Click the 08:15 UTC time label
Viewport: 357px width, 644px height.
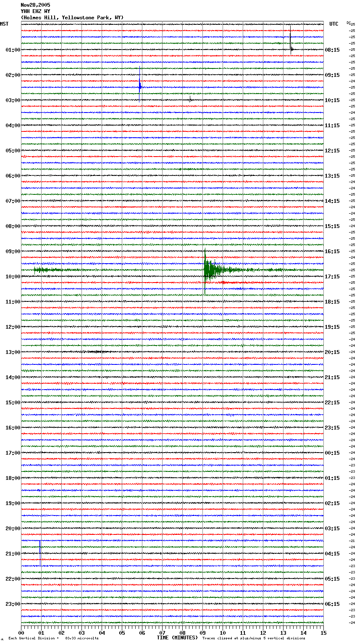point(332,50)
